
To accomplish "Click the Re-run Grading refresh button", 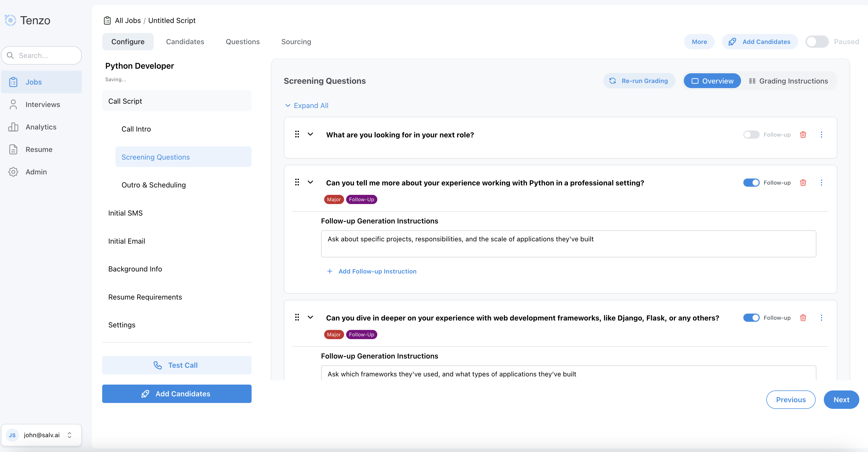I will click(639, 81).
